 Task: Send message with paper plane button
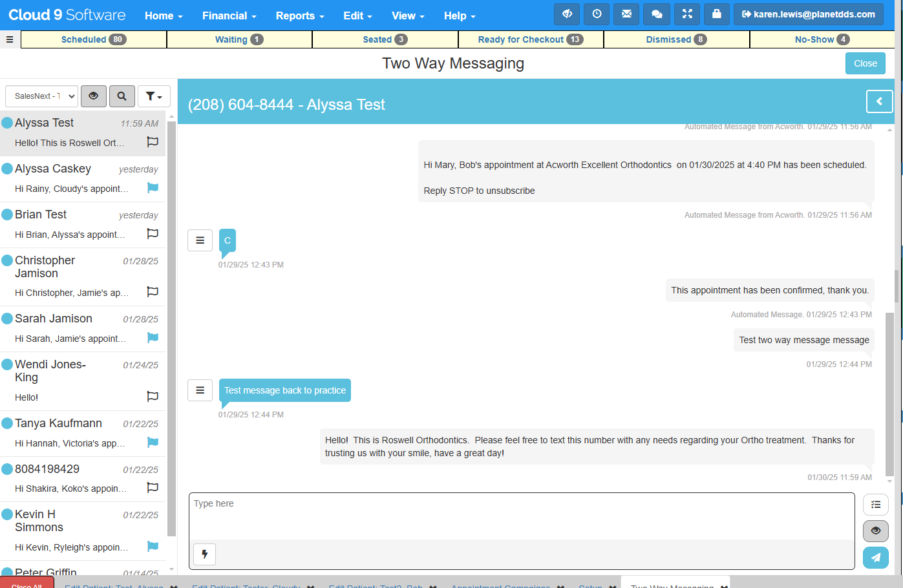(876, 557)
